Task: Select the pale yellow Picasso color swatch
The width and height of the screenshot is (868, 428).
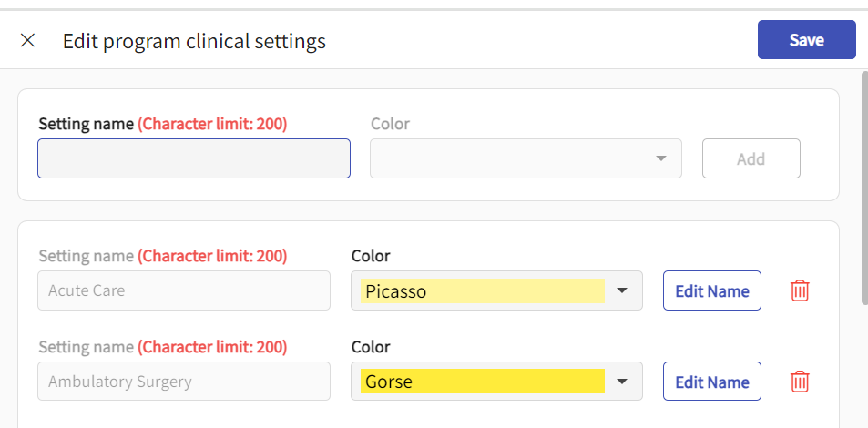Action: click(x=482, y=290)
